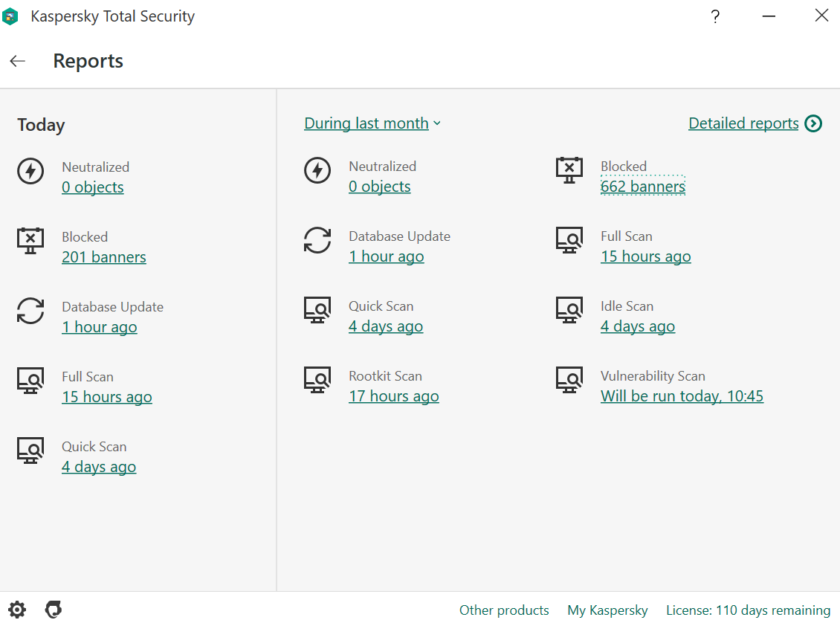Image resolution: width=840 pixels, height=620 pixels.
Task: Click the Today Neutralized lightning bolt icon
Action: 30,172
